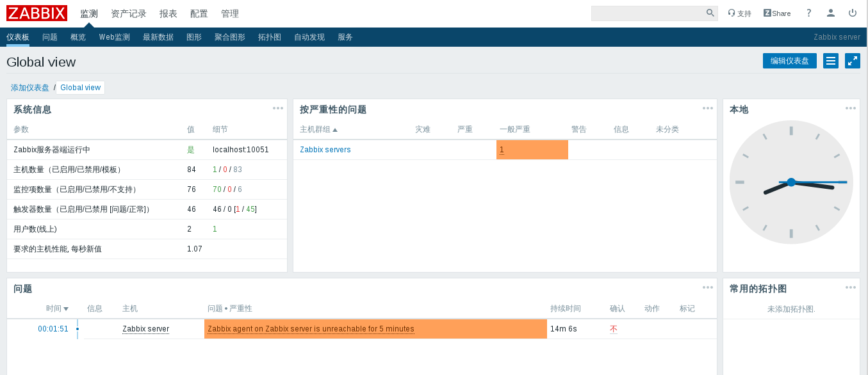Click the 添加仪表盘 breadcrumb link
This screenshot has width=868, height=375.
[30, 88]
